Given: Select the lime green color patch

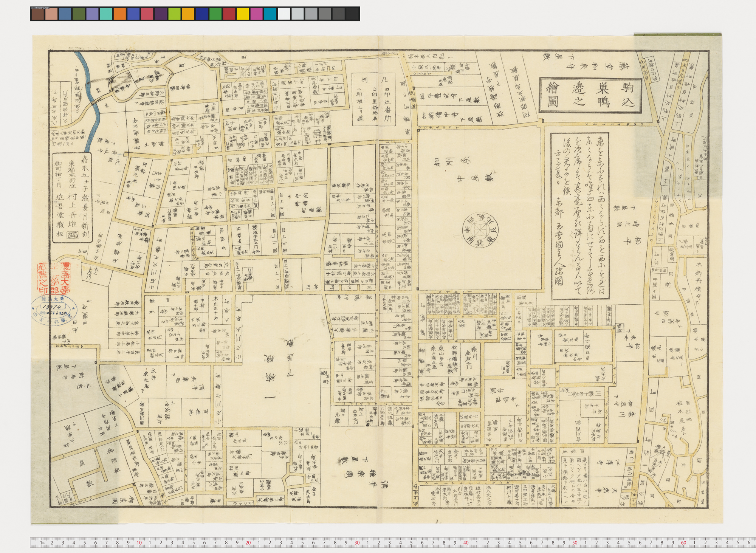Looking at the screenshot, I should 174,14.
